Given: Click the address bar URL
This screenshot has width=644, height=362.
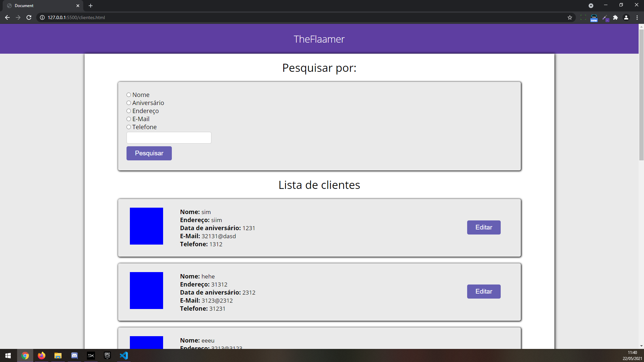Looking at the screenshot, I should (76, 17).
